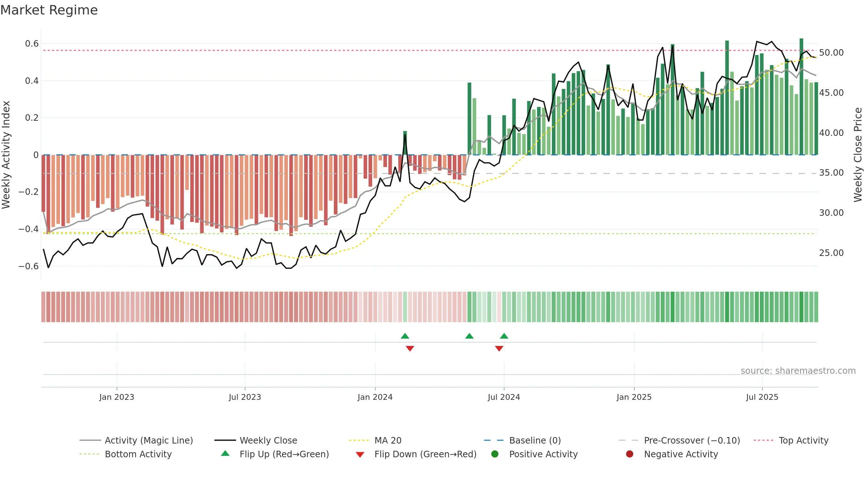The image size is (868, 488).
Task: Toggle the Bottom Activity legend entry
Action: pyautogui.click(x=125, y=454)
